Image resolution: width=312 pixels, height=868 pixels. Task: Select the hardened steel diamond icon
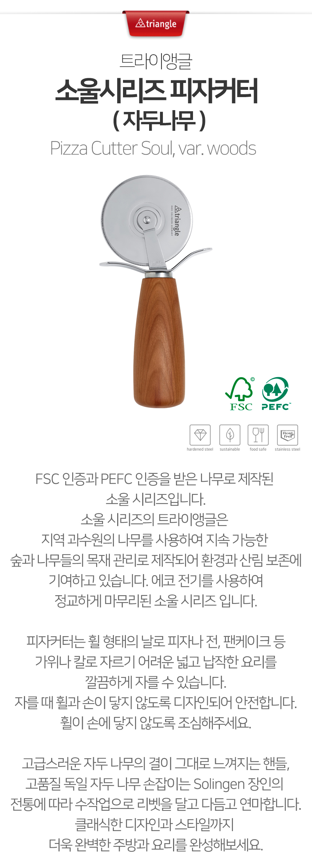(x=200, y=435)
